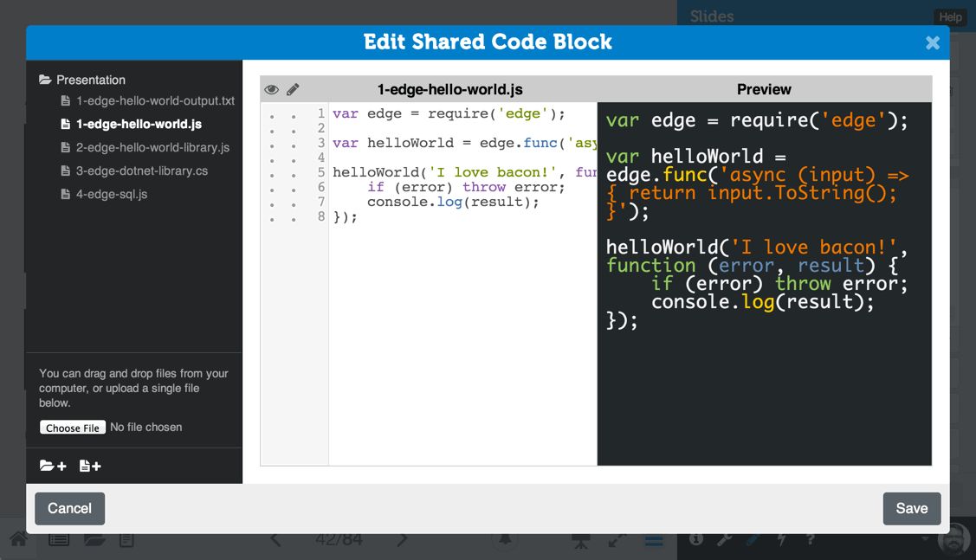The height and width of the screenshot is (560, 976).
Task: Click file icon beside 1-edge-hello-world.js
Action: pyautogui.click(x=66, y=124)
